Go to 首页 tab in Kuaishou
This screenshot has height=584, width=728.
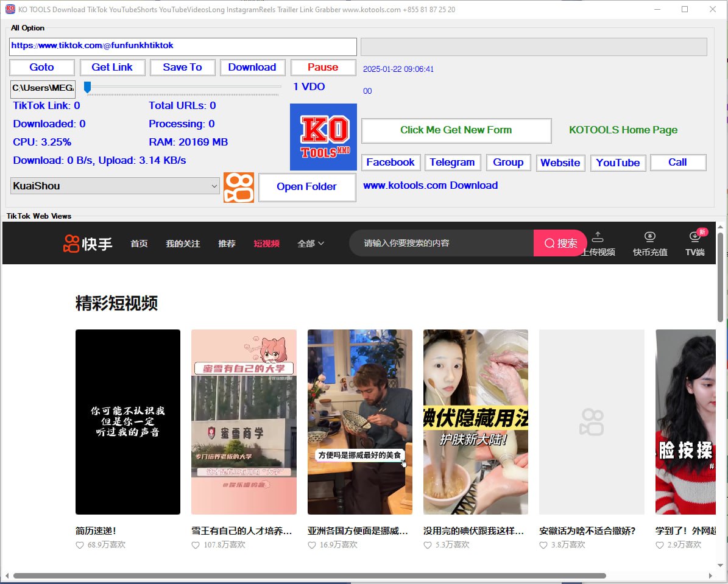pyautogui.click(x=139, y=243)
